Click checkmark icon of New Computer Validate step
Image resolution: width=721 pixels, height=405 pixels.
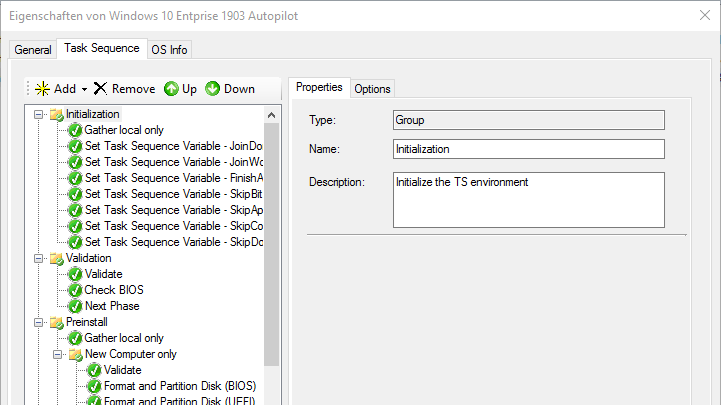point(94,371)
